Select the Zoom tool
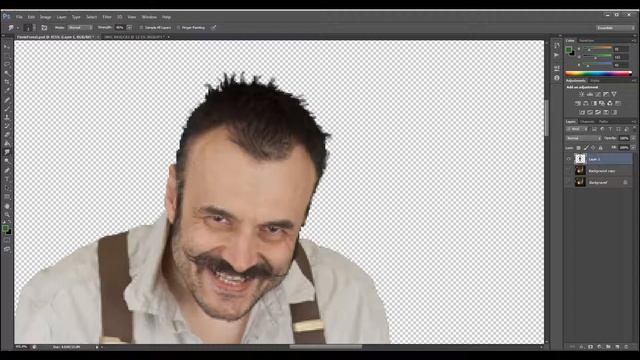The image size is (640, 360). coord(7,215)
